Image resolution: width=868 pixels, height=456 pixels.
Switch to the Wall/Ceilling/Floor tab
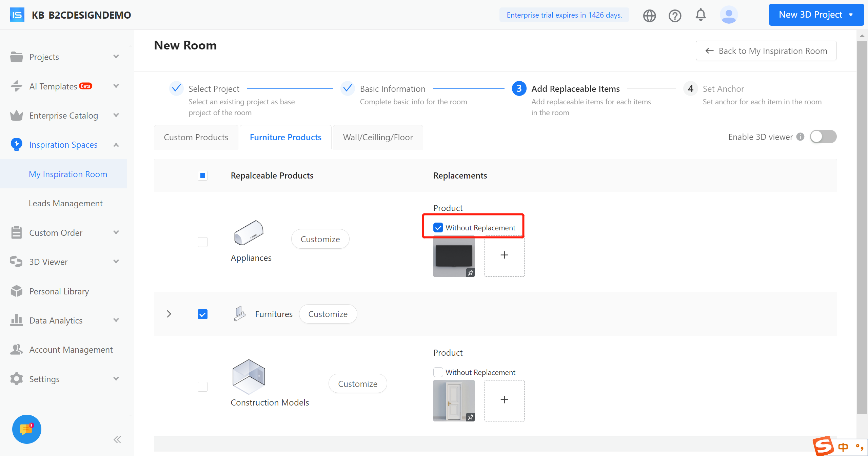click(x=378, y=137)
